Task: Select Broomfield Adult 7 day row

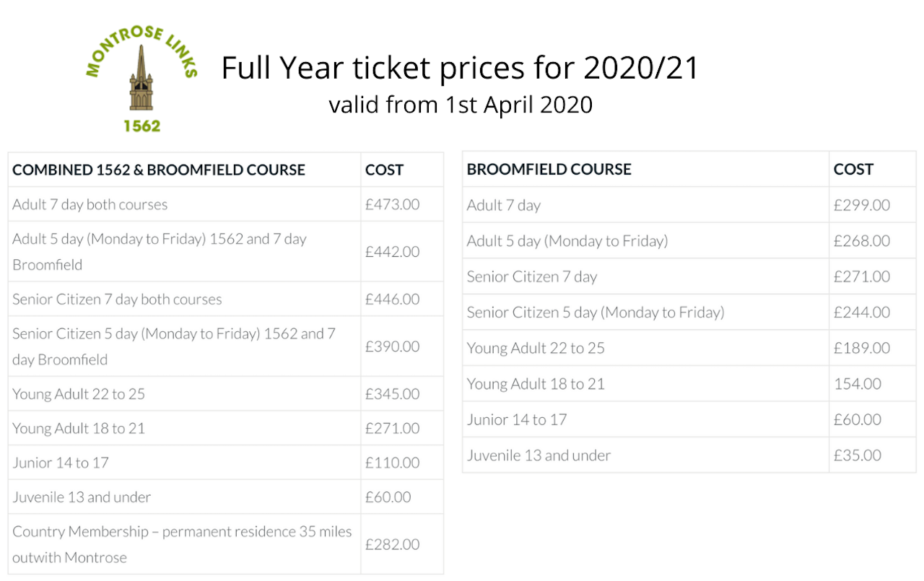Action: click(689, 205)
